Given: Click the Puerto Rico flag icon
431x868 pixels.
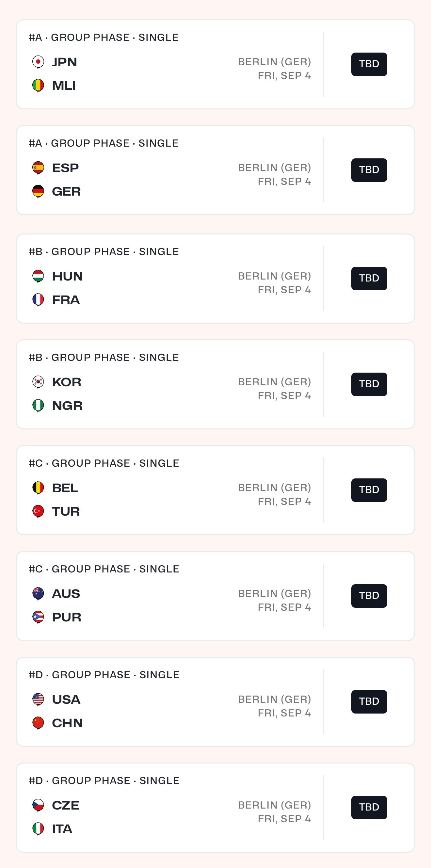Looking at the screenshot, I should point(38,617).
